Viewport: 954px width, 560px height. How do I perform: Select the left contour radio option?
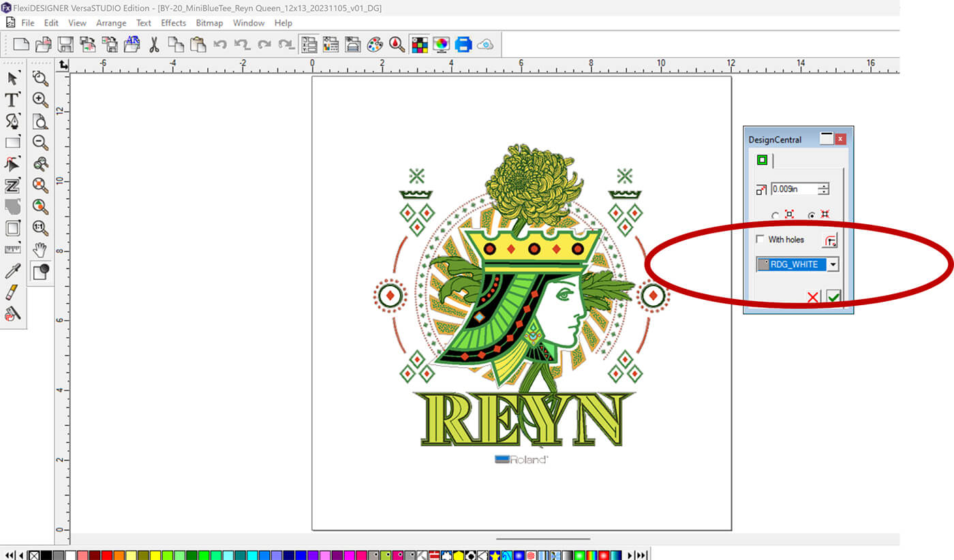pos(775,215)
